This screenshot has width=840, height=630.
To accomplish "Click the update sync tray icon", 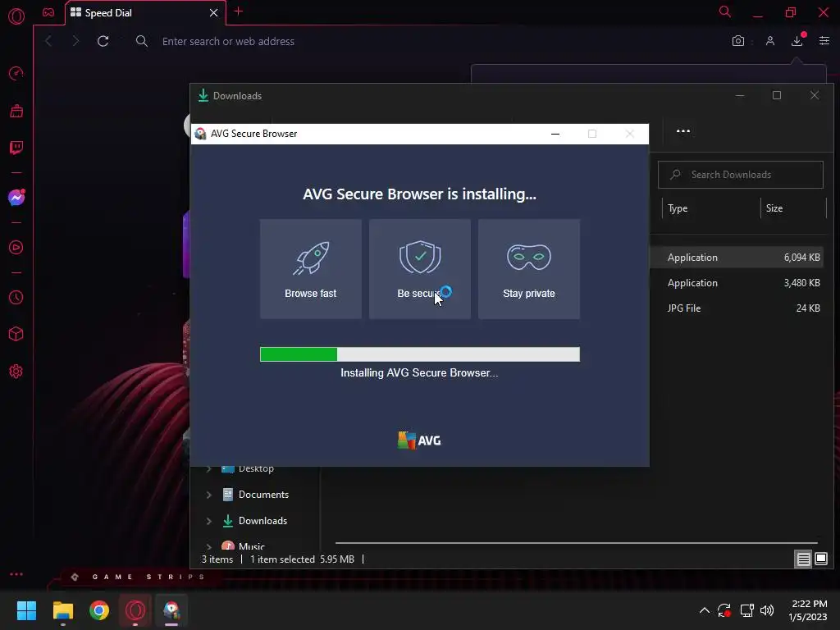I will (724, 610).
